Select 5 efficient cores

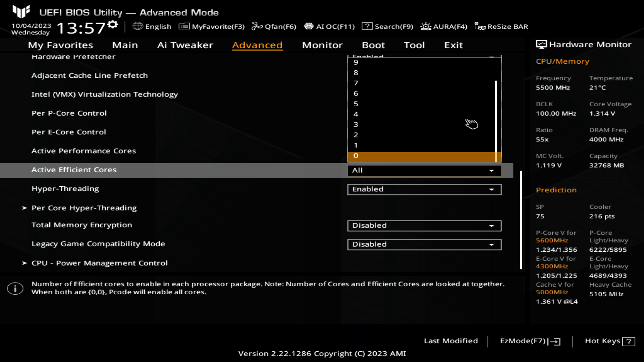pyautogui.click(x=421, y=104)
